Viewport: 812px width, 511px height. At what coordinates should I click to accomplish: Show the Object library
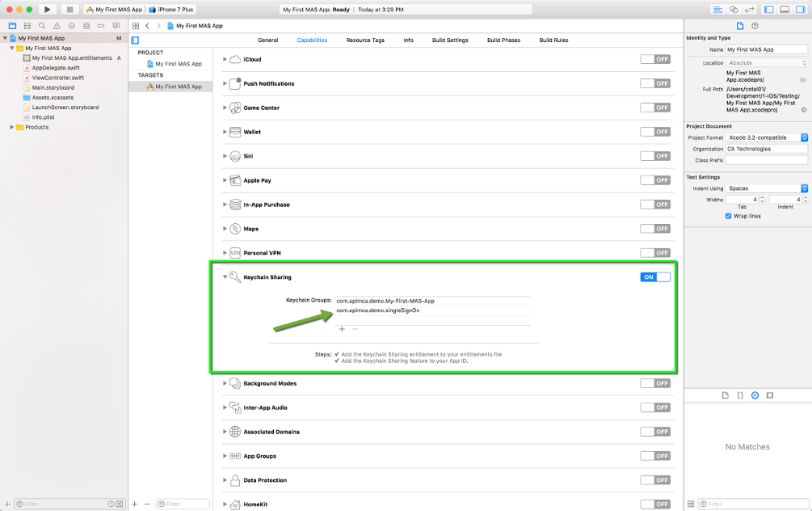point(755,395)
